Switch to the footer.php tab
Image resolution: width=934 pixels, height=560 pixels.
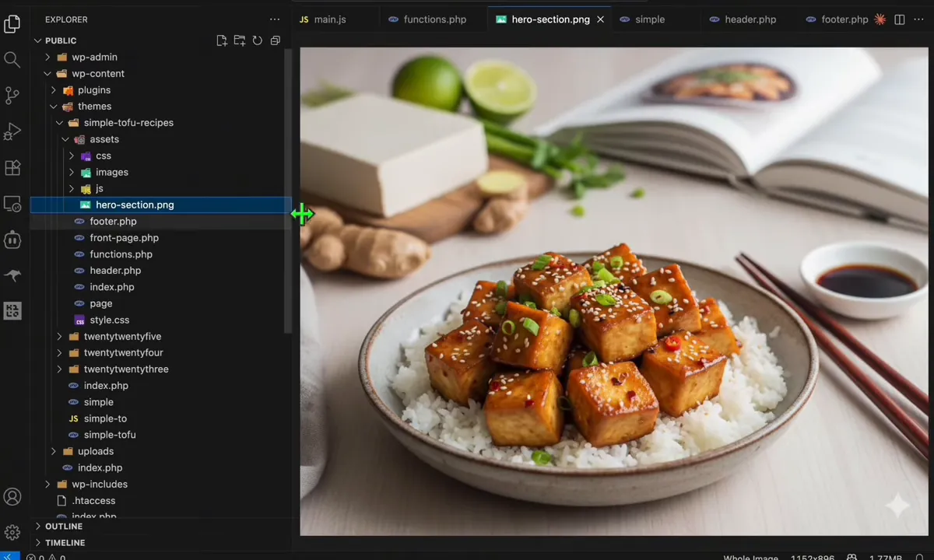(844, 19)
